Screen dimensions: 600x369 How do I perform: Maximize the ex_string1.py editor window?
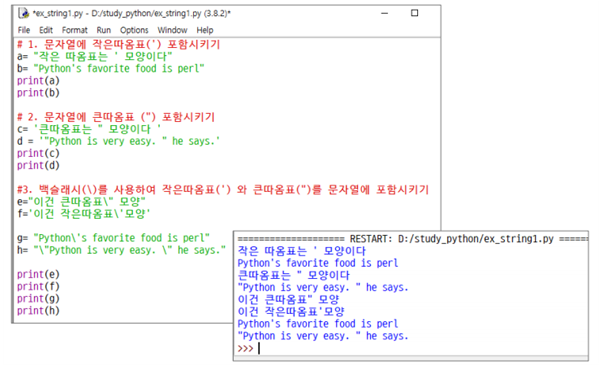tap(414, 13)
